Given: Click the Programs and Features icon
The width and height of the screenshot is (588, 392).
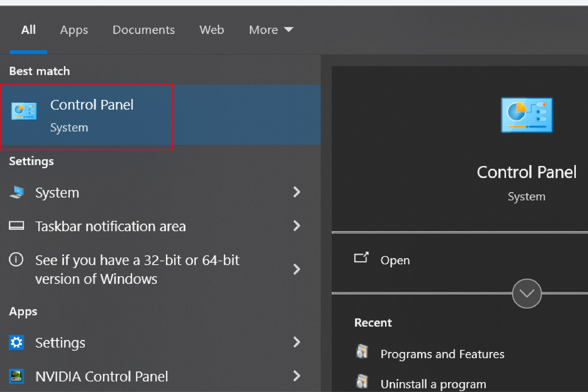Looking at the screenshot, I should (362, 351).
